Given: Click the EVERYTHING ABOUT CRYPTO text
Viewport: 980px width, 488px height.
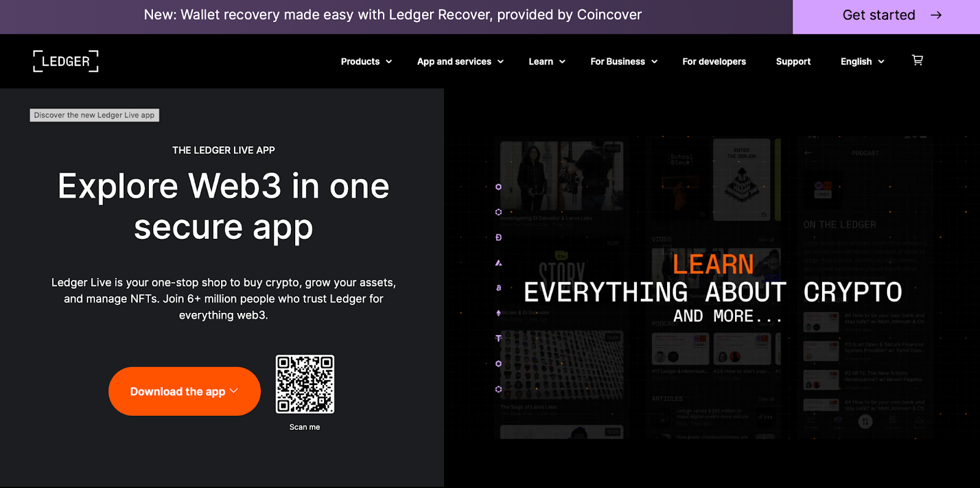Looking at the screenshot, I should (x=713, y=292).
